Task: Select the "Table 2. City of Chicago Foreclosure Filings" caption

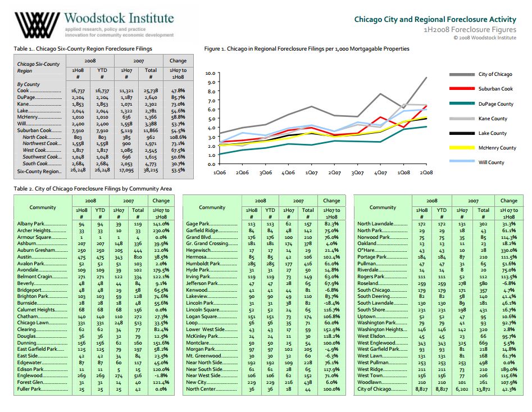Action: [93, 189]
